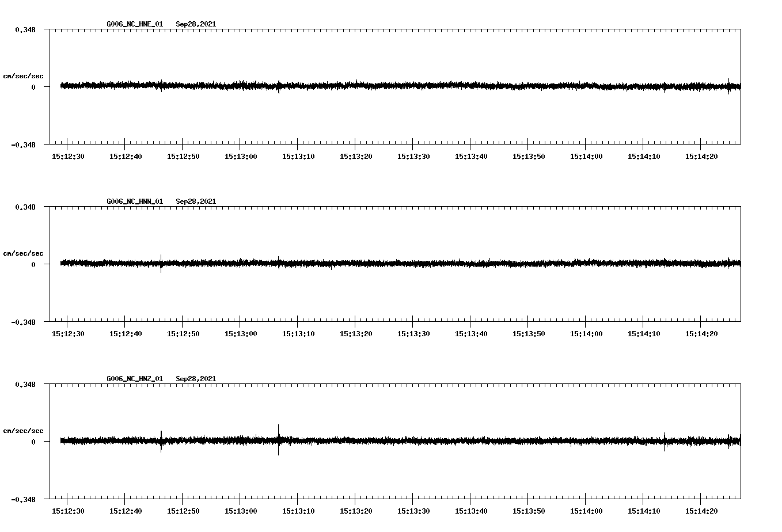Image resolution: width=782 pixels, height=532 pixels.
Task: Click the -0.348 lower limit on the HNN axis
Action: pyautogui.click(x=23, y=322)
